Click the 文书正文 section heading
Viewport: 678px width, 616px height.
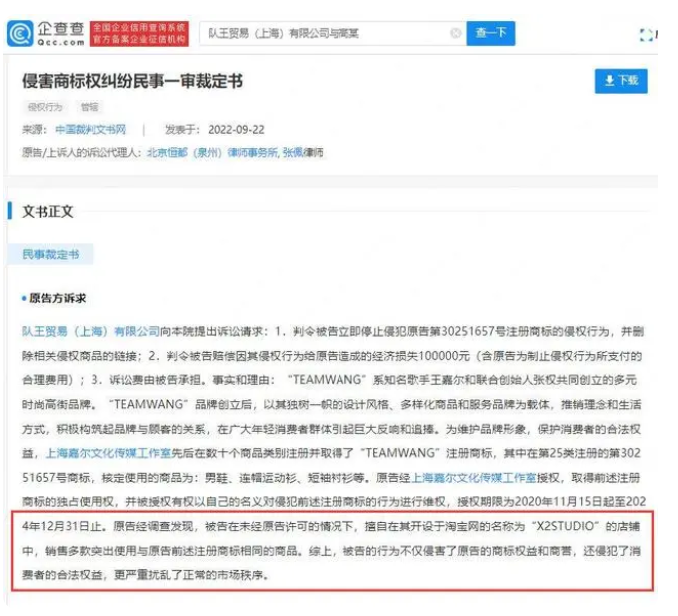point(48,212)
